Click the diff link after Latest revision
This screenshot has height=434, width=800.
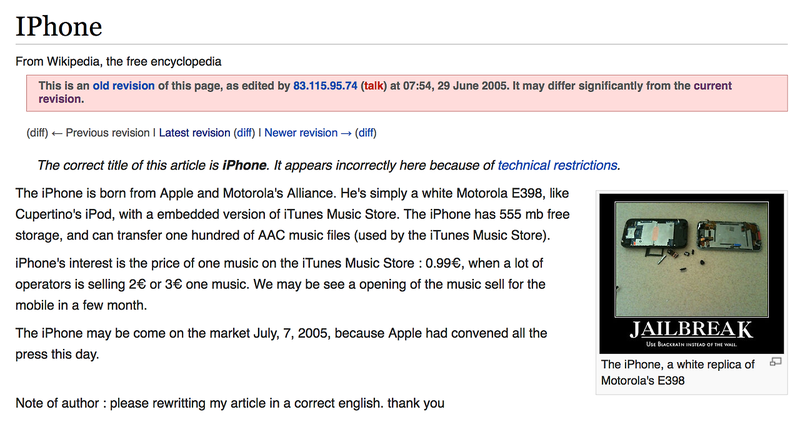[x=244, y=133]
